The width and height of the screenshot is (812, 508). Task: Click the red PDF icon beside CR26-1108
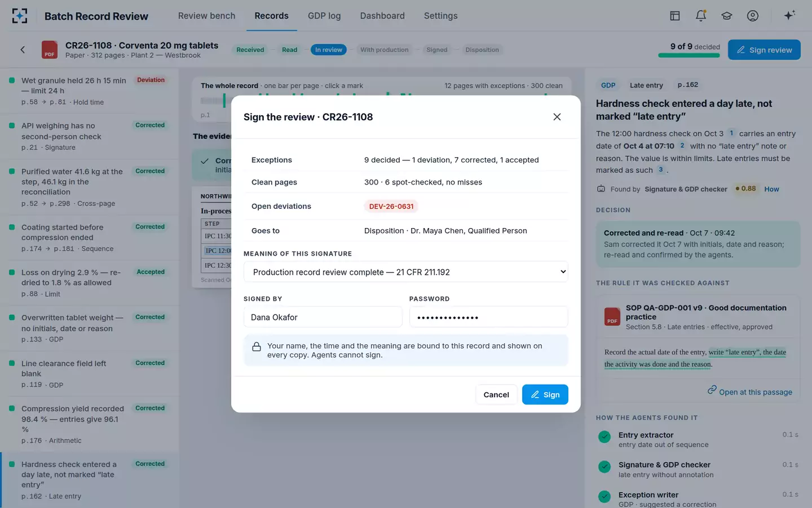50,50
